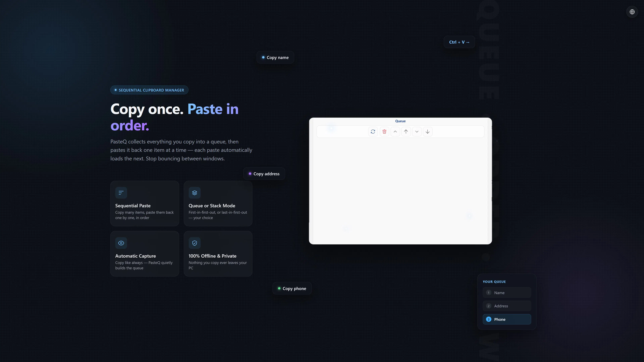Click the Sequential Paste card title
644x362 pixels.
pyautogui.click(x=133, y=206)
